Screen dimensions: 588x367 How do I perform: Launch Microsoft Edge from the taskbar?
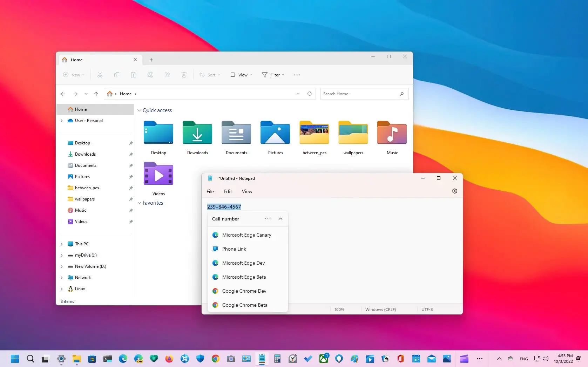[x=123, y=359]
